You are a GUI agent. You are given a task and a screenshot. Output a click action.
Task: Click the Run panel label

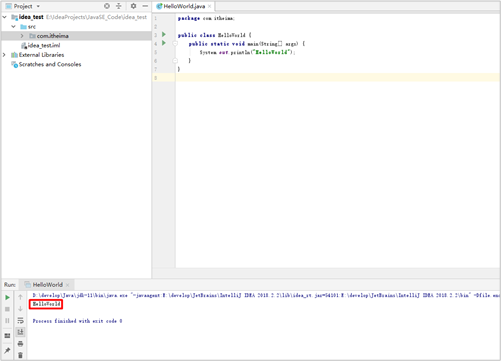10,285
